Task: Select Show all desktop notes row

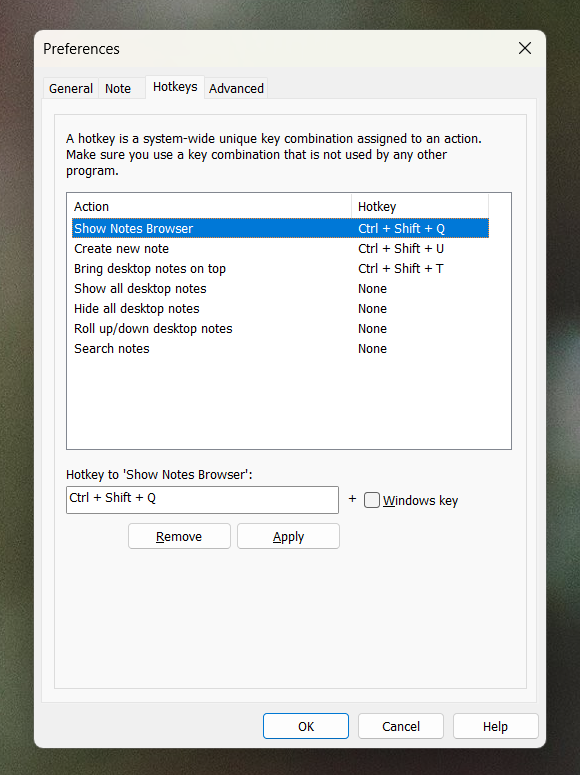Action: point(280,289)
